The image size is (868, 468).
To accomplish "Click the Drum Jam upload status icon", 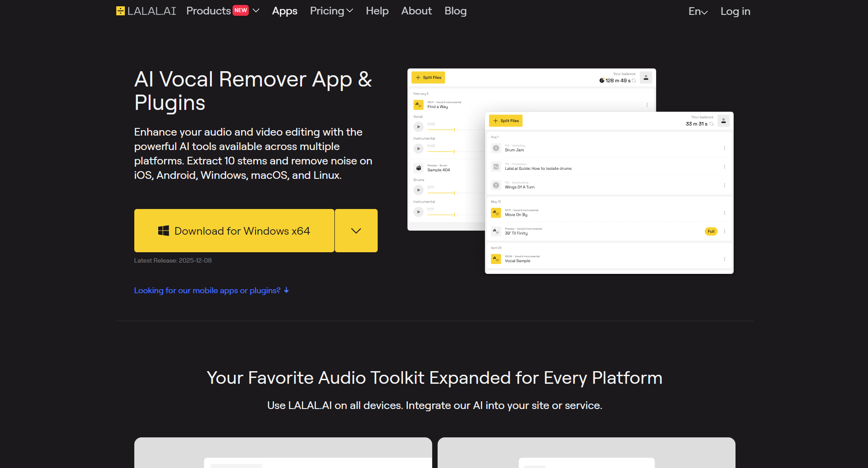I will point(496,148).
